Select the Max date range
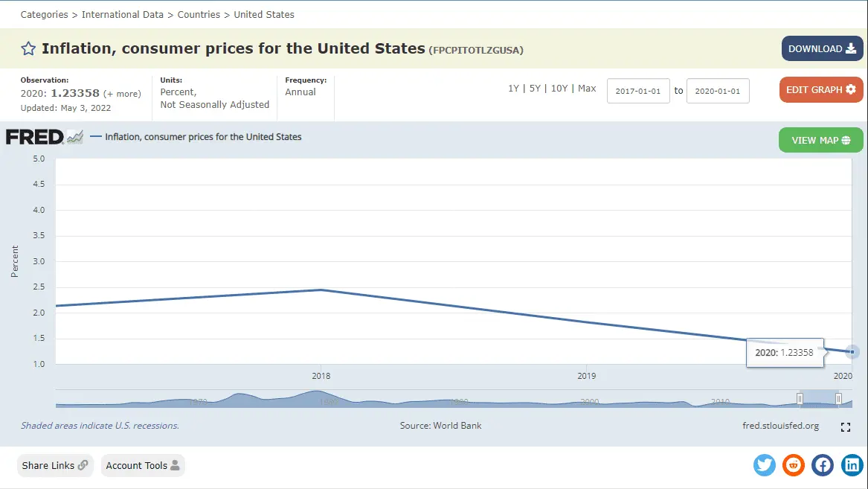 point(587,89)
